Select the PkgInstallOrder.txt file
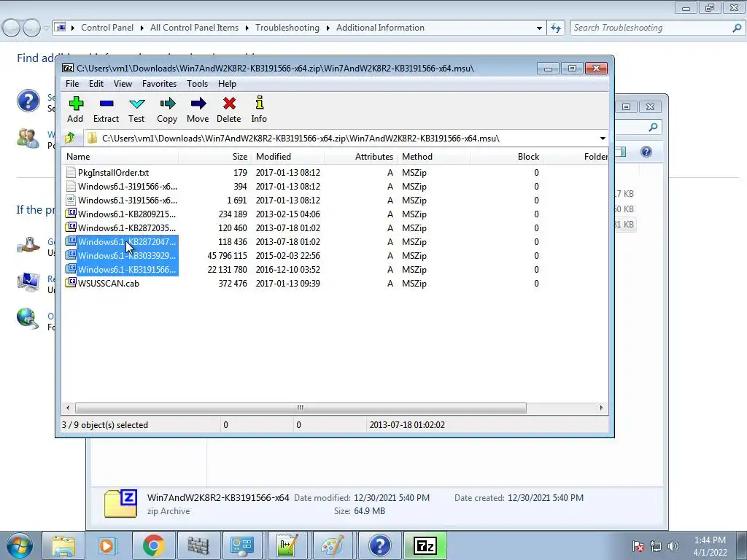The image size is (747, 560). (113, 172)
